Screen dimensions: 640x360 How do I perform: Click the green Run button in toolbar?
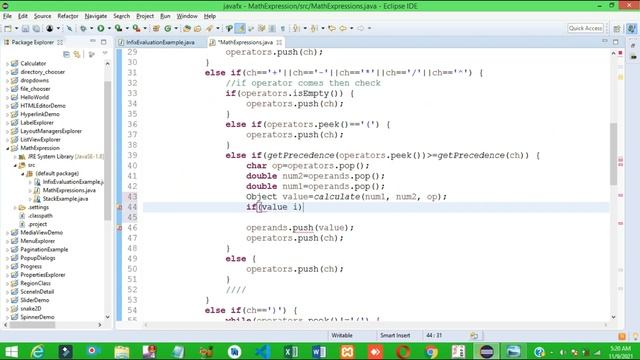click(101, 29)
